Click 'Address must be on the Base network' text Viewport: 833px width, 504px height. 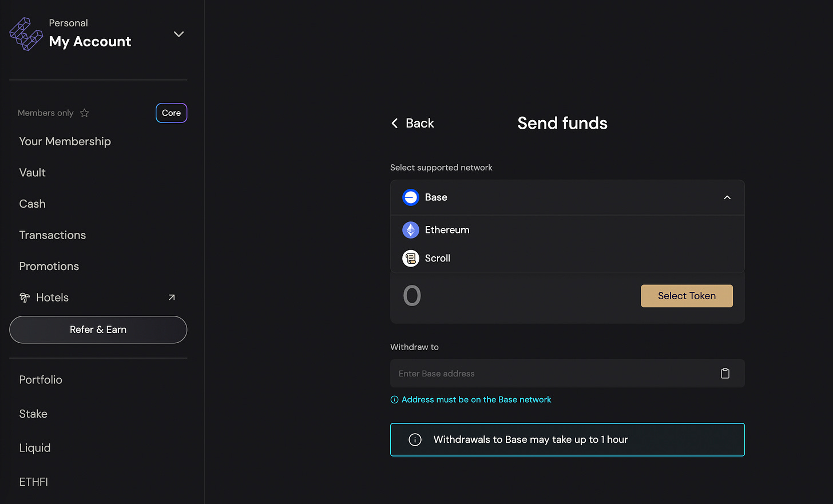click(477, 400)
